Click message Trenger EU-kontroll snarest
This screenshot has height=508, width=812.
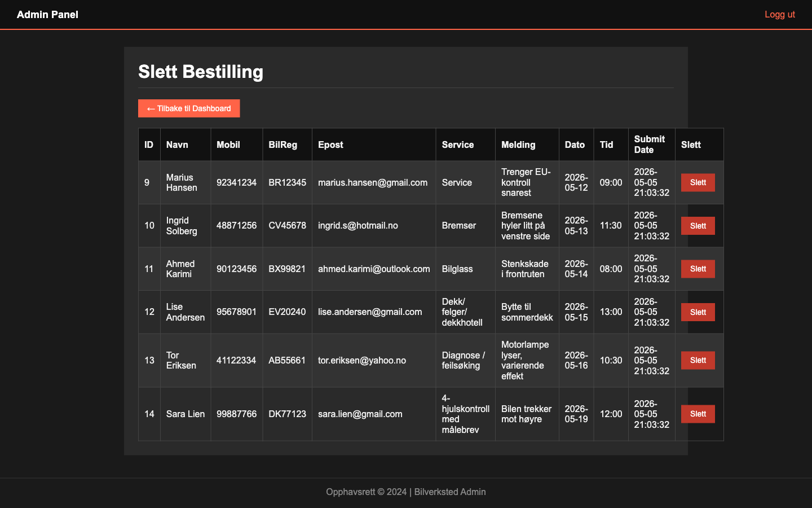[x=526, y=182]
